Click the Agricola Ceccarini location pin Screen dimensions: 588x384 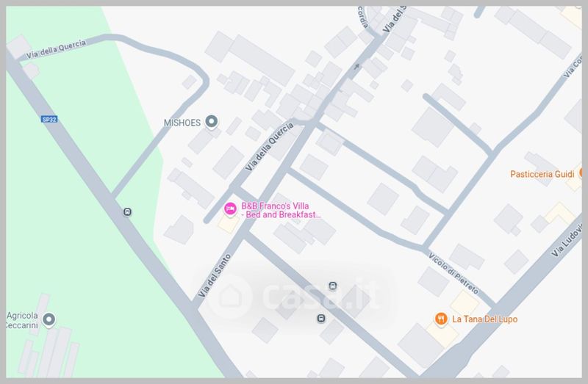point(49,320)
